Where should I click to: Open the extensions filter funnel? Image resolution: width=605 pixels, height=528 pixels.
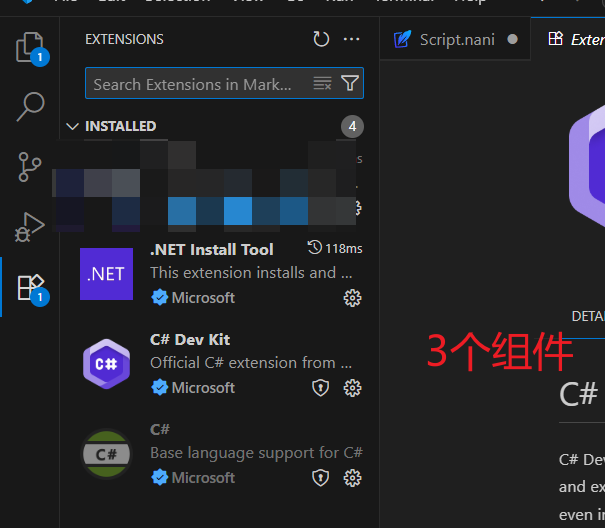pos(350,83)
